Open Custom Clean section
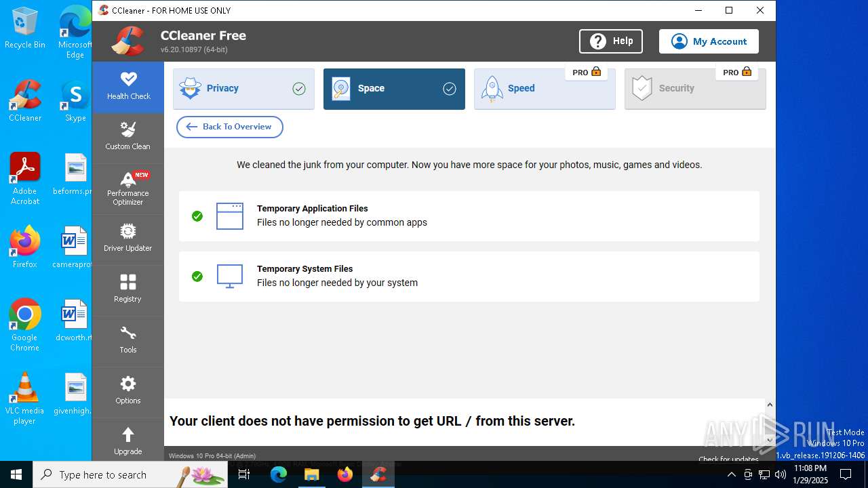Viewport: 868px width, 488px height. pyautogui.click(x=128, y=138)
